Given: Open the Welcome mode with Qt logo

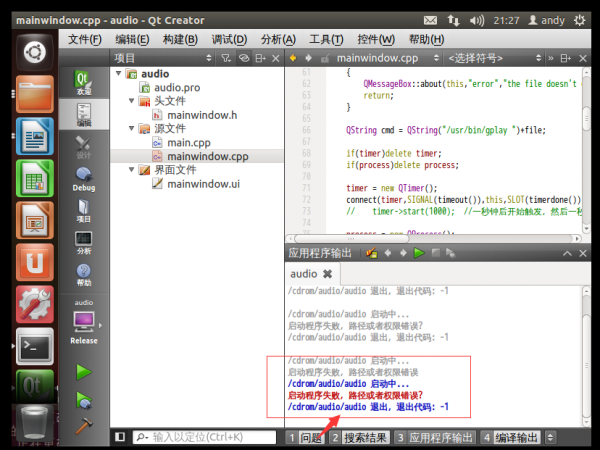Looking at the screenshot, I should pyautogui.click(x=84, y=82).
